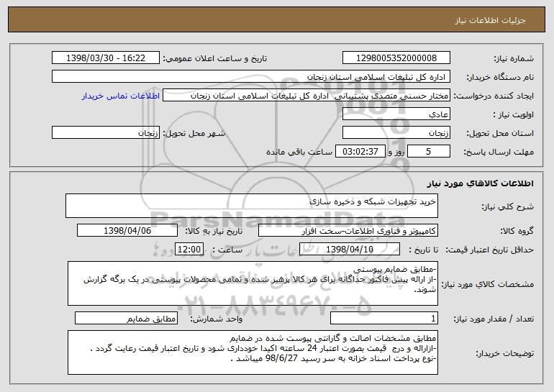Screen dimensions: 554x392
Task: Select the quantity field showing 1
Action: [x=384, y=318]
